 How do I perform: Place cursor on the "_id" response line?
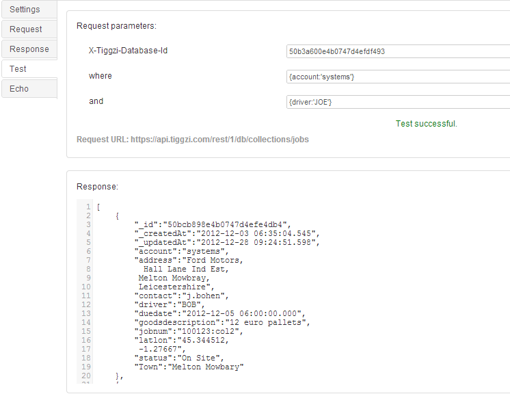[x=212, y=224]
